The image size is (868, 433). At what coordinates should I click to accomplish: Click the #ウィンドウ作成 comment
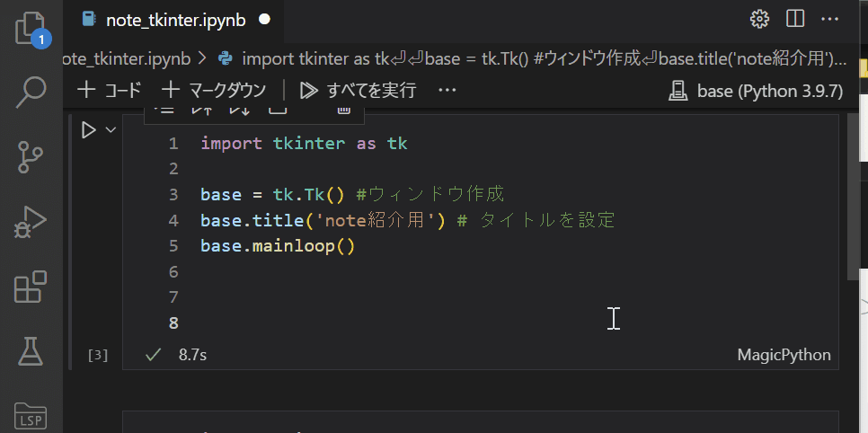[x=430, y=194]
